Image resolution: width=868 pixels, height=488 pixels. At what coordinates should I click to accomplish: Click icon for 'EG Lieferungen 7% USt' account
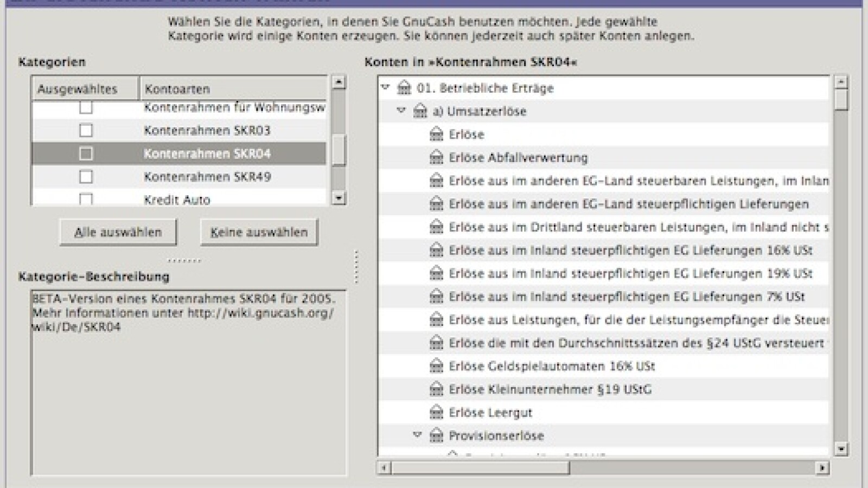pos(436,297)
